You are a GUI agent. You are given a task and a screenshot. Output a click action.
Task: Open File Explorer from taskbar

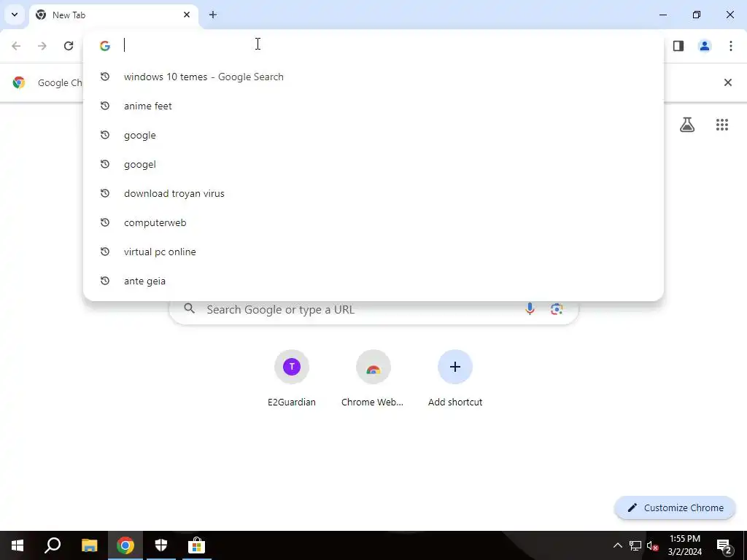[x=89, y=545]
